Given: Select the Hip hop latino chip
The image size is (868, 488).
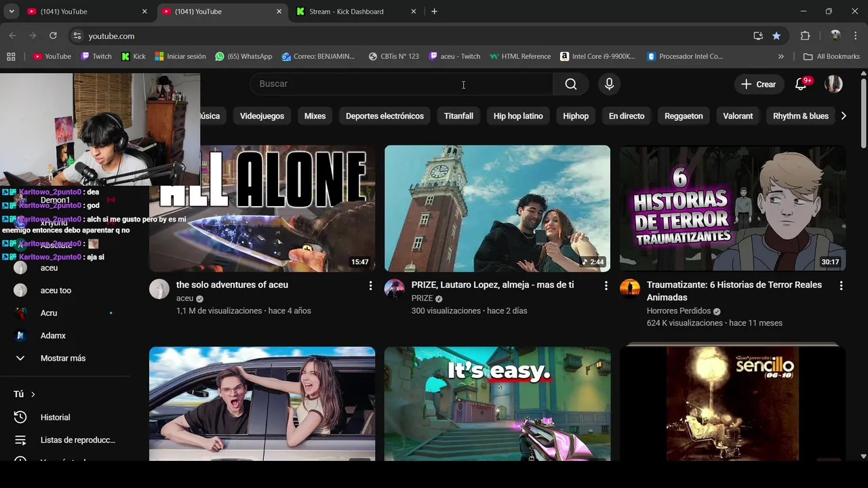Looking at the screenshot, I should [x=518, y=116].
